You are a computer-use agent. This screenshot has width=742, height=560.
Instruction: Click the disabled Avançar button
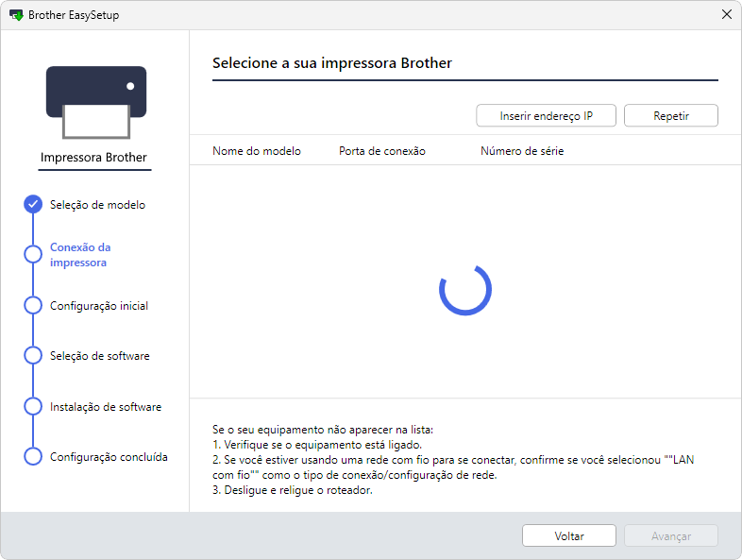coord(671,535)
